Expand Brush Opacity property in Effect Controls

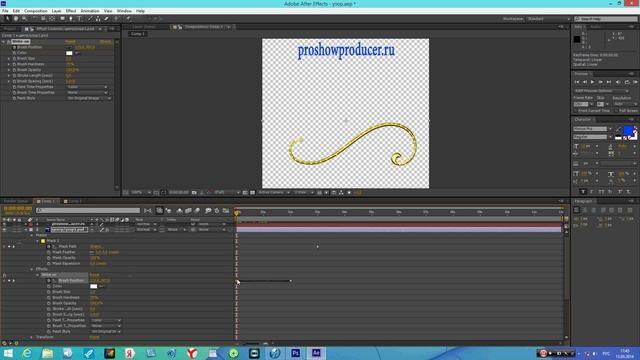coord(9,70)
